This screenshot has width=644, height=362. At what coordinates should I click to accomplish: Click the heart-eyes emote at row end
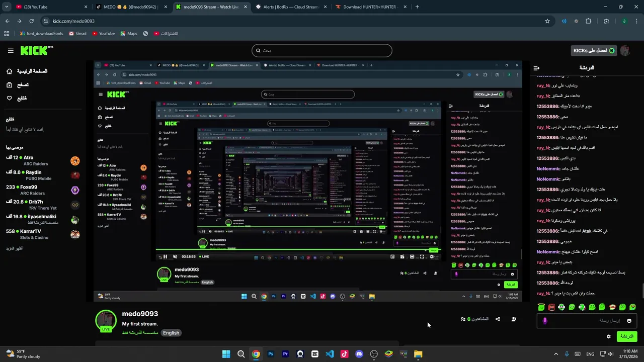click(632, 307)
